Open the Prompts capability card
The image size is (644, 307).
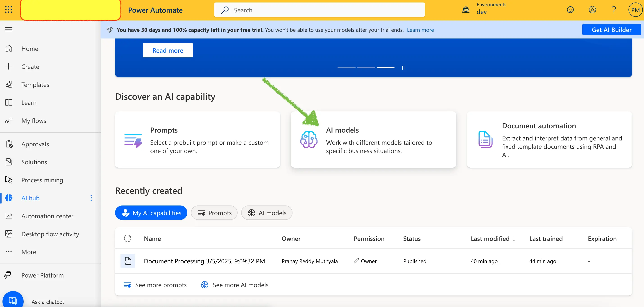[x=197, y=139]
